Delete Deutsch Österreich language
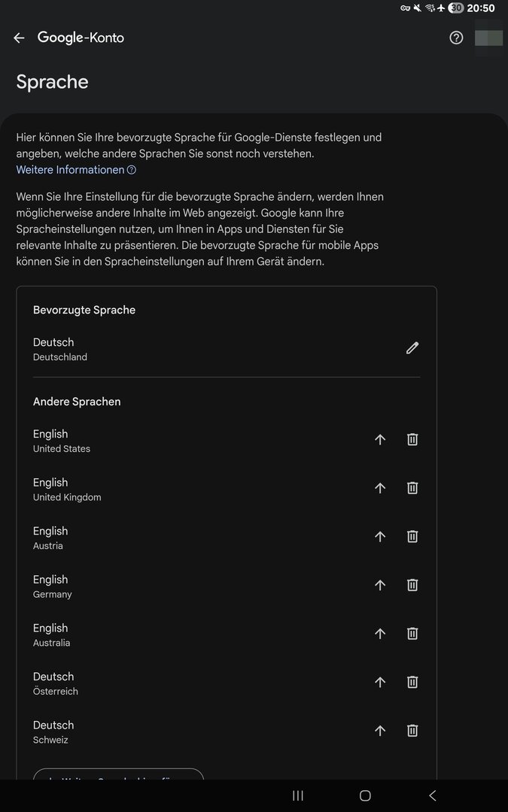Viewport: 508px width, 812px height. (x=412, y=682)
